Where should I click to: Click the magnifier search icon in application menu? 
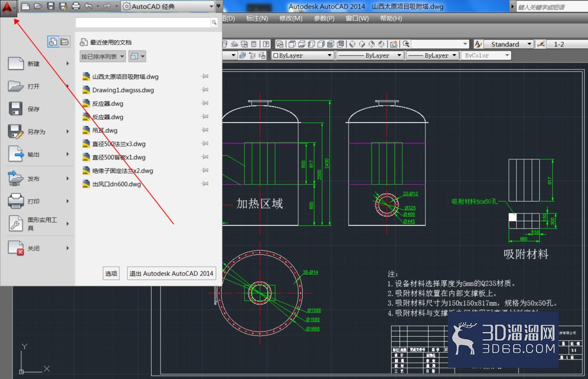coord(214,22)
